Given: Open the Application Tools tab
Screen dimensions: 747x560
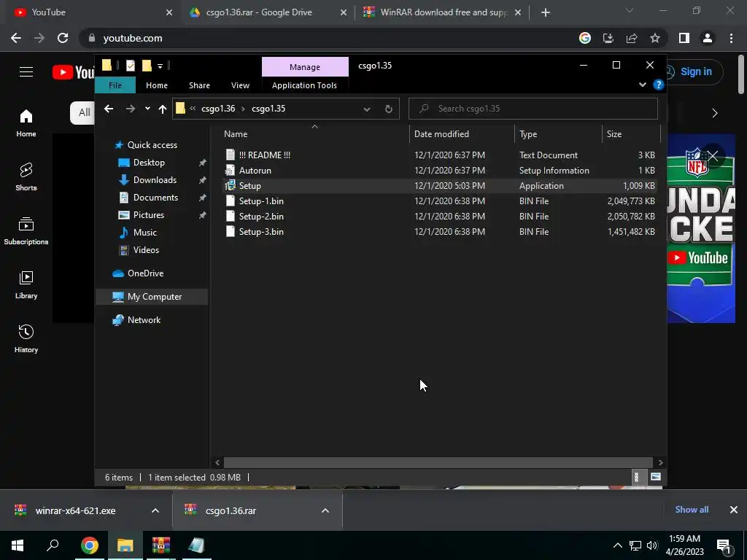Looking at the screenshot, I should [x=304, y=85].
